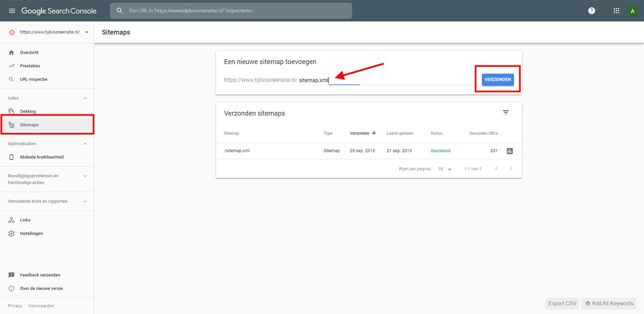Click the URL-inspectie magnifier icon
This screenshot has height=314, width=644.
(x=11, y=79)
